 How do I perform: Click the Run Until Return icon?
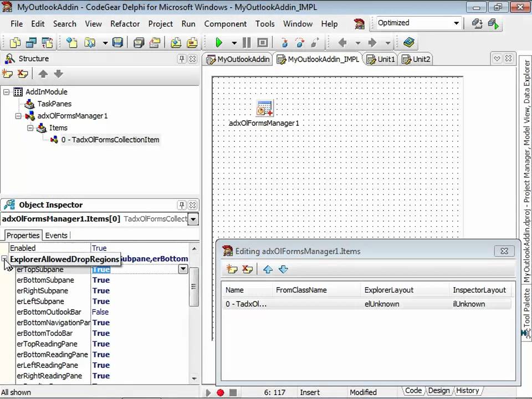tap(315, 43)
